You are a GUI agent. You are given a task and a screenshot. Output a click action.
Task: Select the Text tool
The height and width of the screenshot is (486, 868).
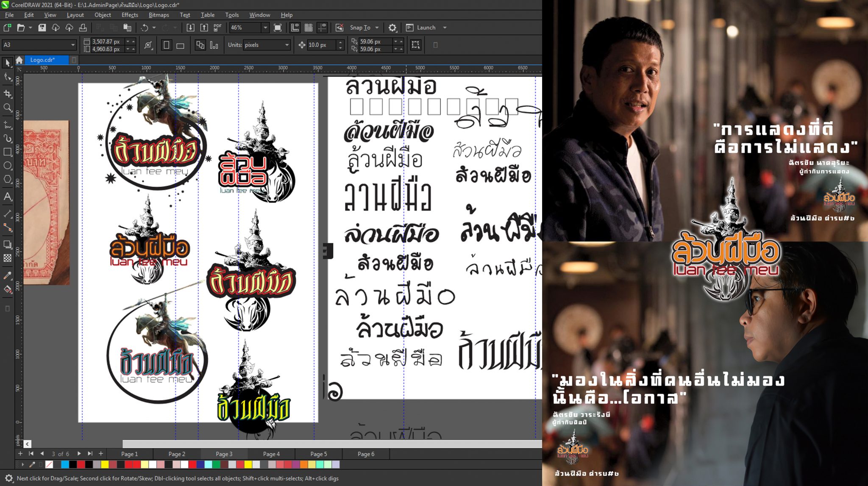pos(7,197)
